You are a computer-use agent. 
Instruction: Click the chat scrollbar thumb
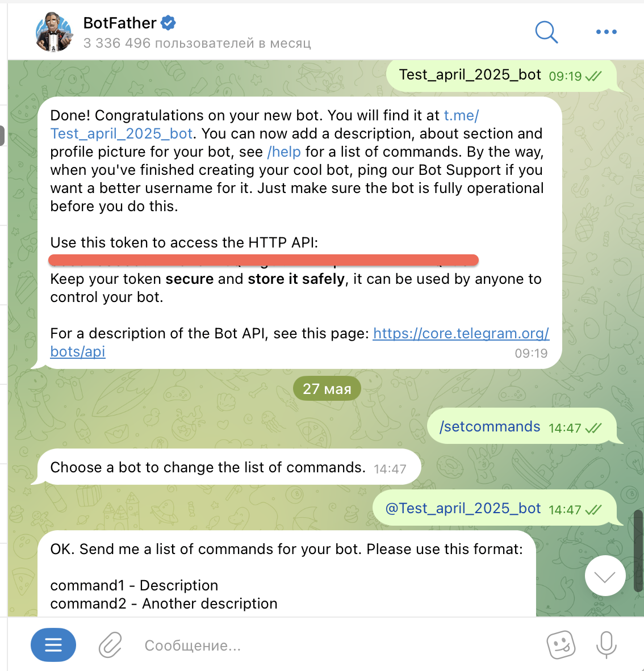point(638,550)
